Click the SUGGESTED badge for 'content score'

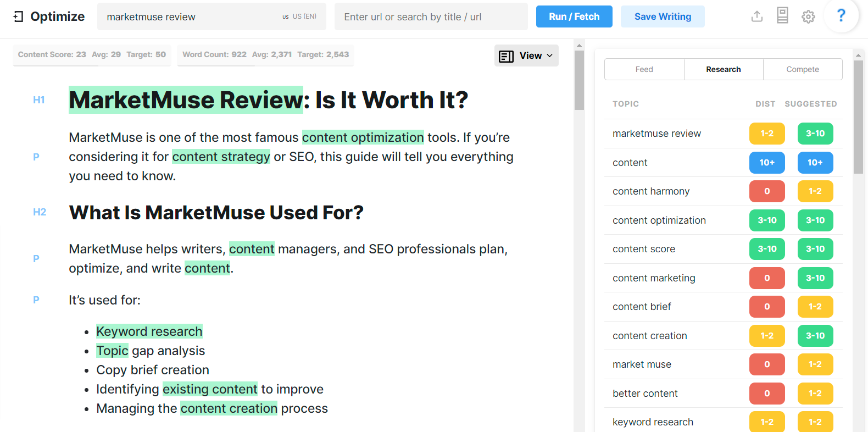pyautogui.click(x=815, y=249)
